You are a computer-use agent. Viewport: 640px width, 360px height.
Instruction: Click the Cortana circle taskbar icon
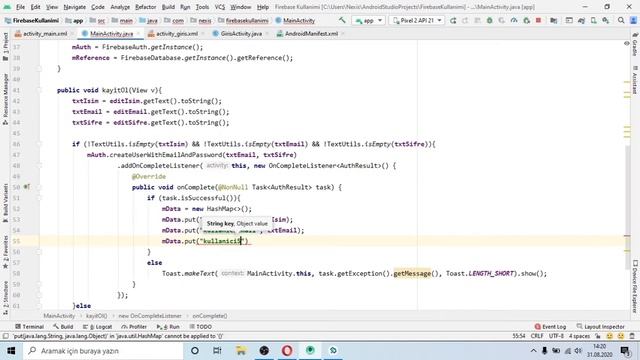(x=195, y=351)
